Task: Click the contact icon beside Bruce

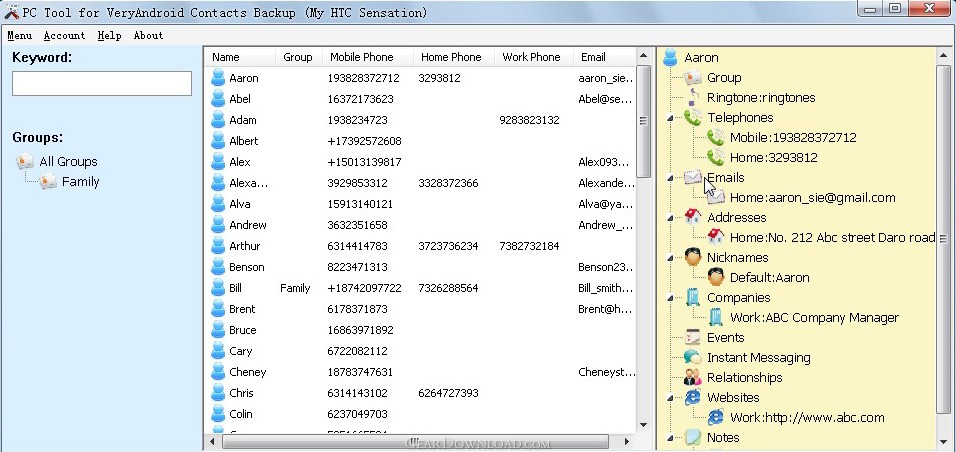Action: [218, 330]
